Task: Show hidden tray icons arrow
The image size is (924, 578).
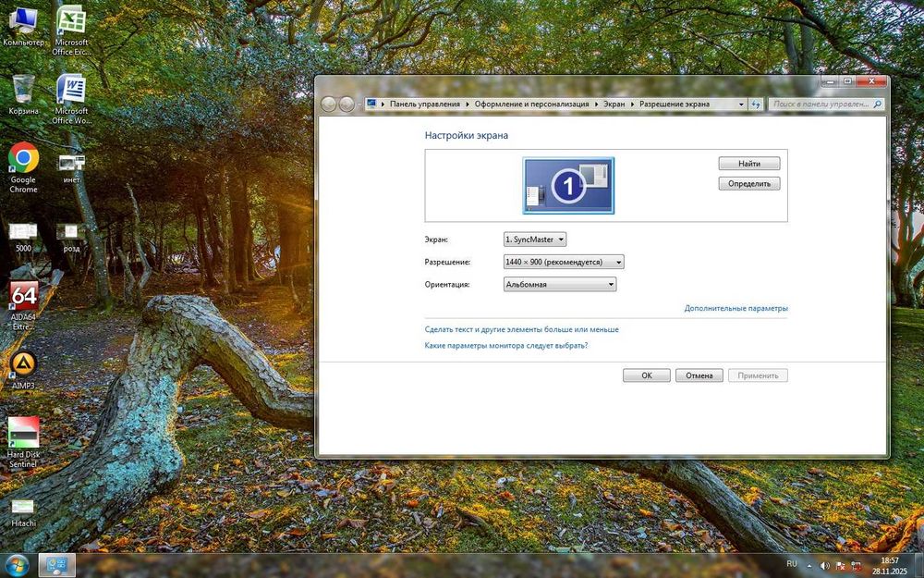Action: coord(809,566)
